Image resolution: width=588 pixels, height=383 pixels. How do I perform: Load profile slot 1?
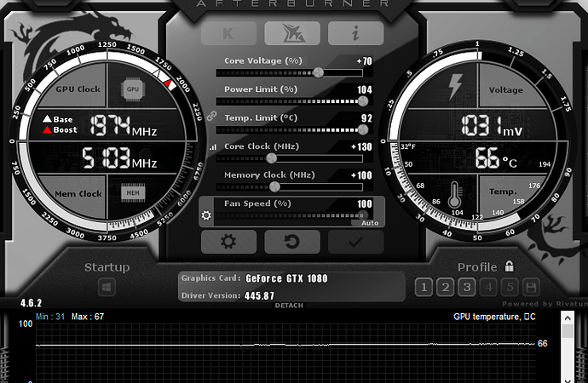pyautogui.click(x=424, y=288)
